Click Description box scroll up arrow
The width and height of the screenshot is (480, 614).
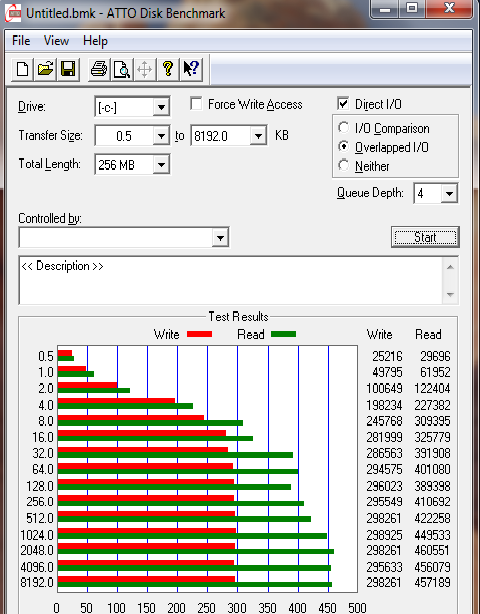[450, 267]
